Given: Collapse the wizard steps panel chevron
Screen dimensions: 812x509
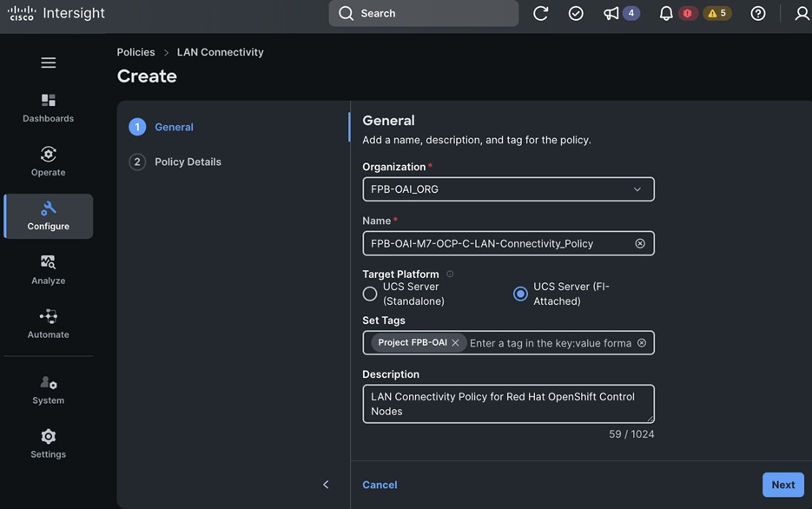Looking at the screenshot, I should pos(326,485).
